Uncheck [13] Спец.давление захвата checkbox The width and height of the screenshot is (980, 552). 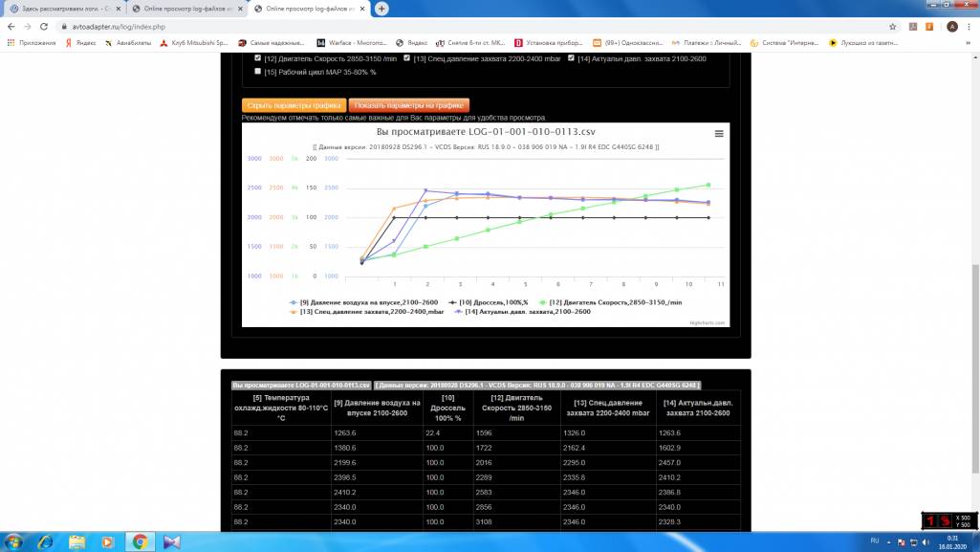pyautogui.click(x=406, y=58)
